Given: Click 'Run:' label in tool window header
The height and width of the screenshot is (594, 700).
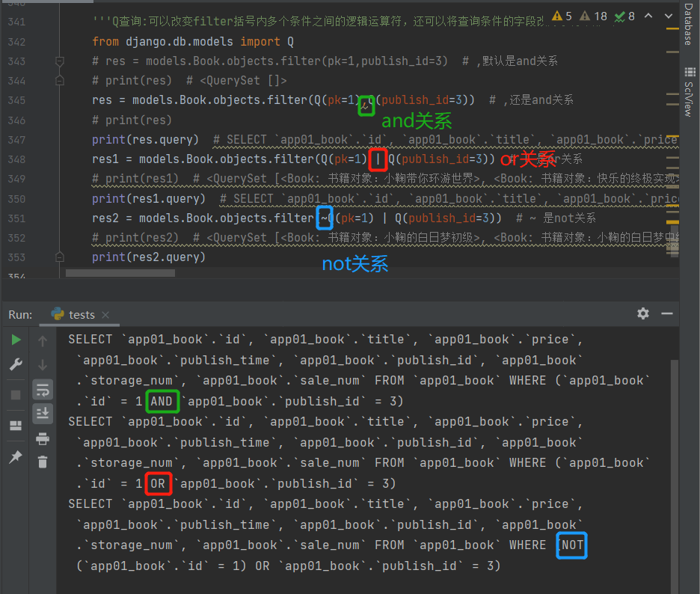Looking at the screenshot, I should click(20, 315).
